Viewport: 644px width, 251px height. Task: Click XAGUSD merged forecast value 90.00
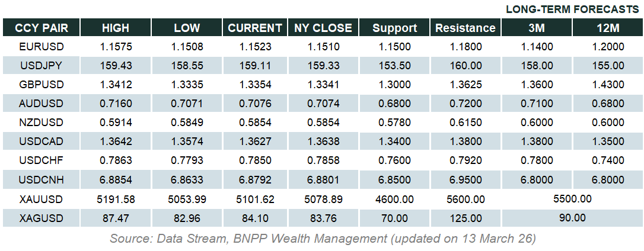pos(572,218)
